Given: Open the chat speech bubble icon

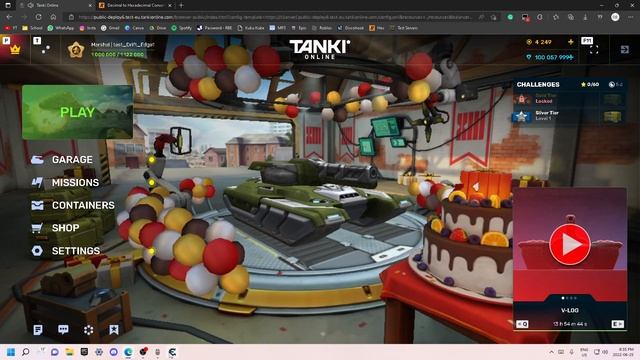Looking at the screenshot, I should 63,330.
